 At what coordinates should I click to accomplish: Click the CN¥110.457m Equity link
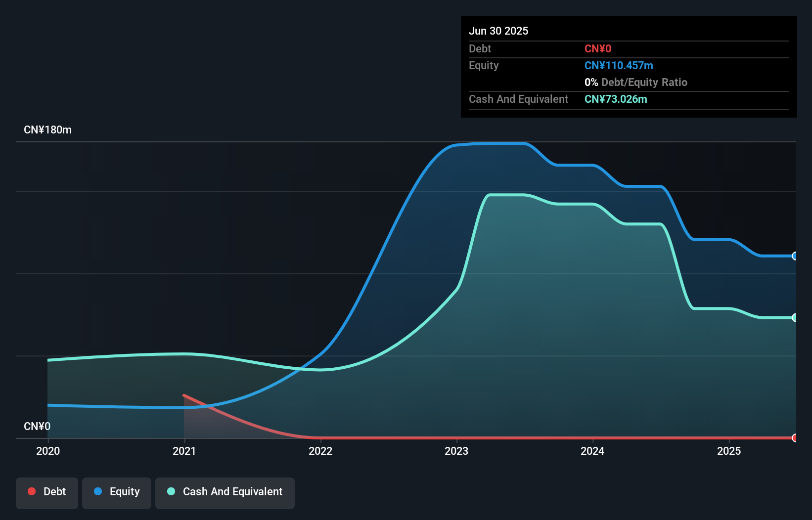[x=619, y=65]
